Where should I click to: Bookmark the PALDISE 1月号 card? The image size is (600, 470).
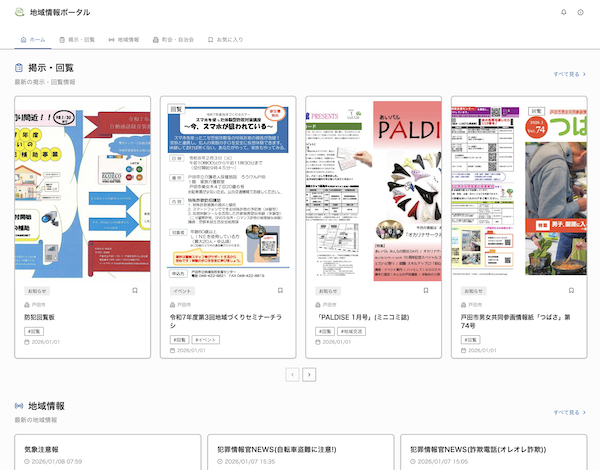pos(426,290)
